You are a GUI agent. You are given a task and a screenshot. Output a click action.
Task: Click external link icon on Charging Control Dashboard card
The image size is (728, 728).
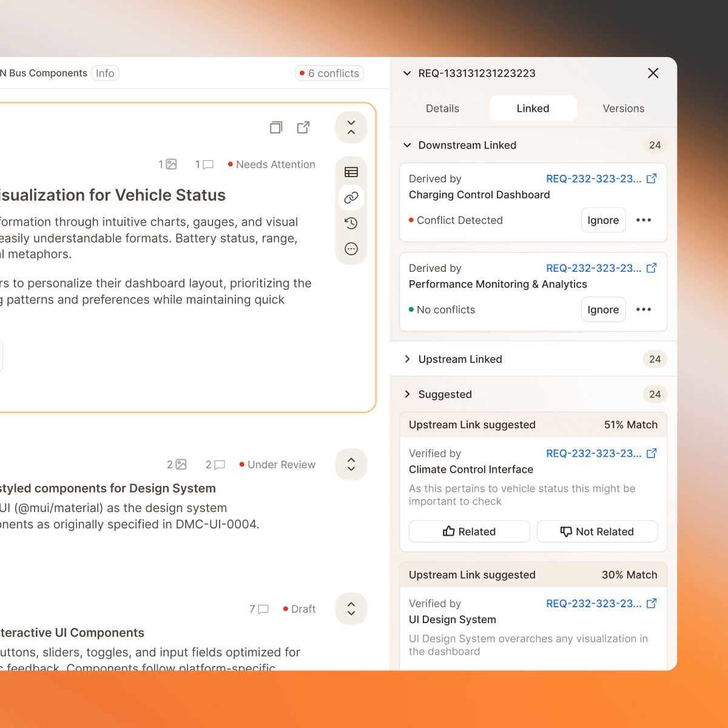tap(652, 178)
